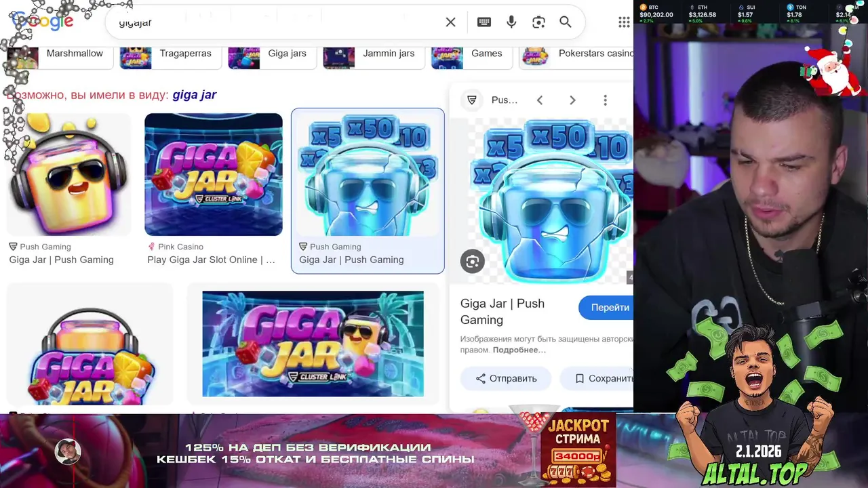Open the three-dot menu in preview panel
This screenshot has height=488, width=868.
click(x=605, y=100)
